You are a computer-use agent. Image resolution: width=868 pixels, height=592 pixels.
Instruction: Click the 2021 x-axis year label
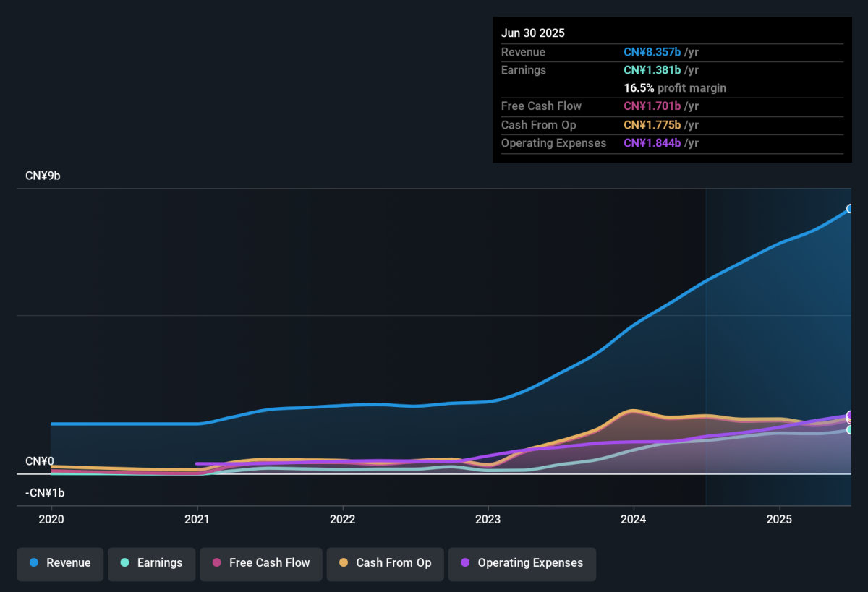point(197,519)
